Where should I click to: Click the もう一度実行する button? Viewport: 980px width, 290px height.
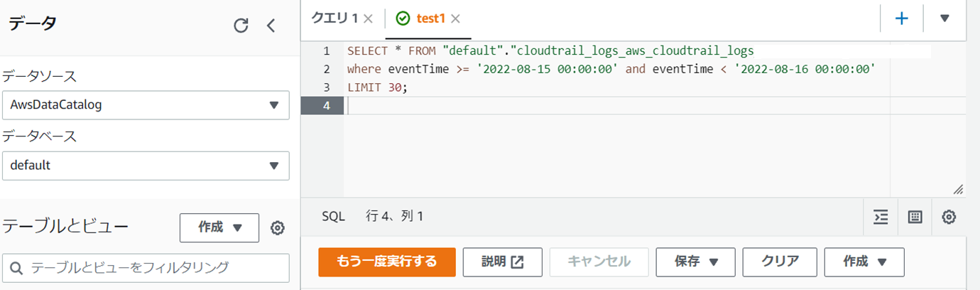387,262
